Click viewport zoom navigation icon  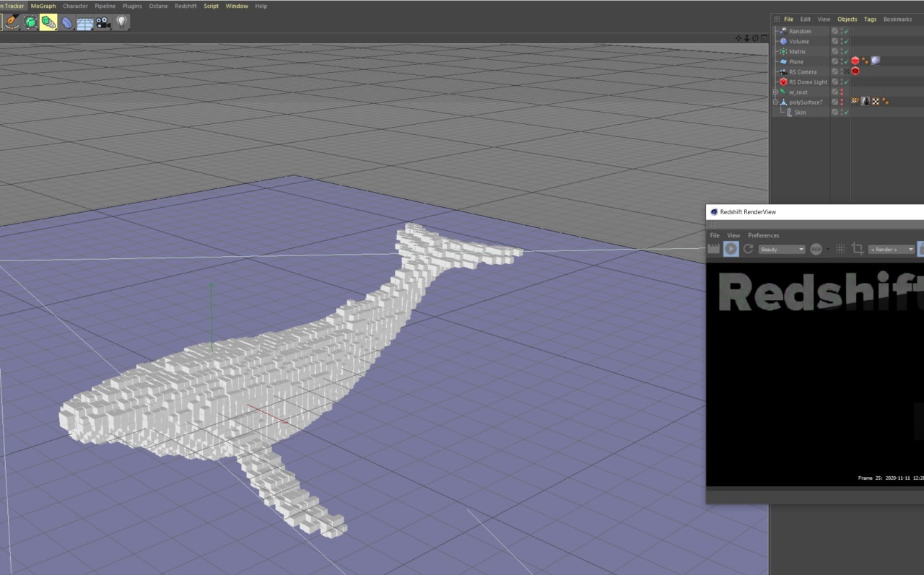coord(746,38)
